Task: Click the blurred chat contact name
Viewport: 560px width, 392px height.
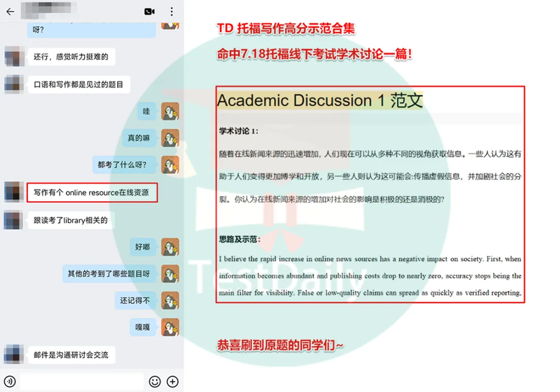Action: (49, 10)
